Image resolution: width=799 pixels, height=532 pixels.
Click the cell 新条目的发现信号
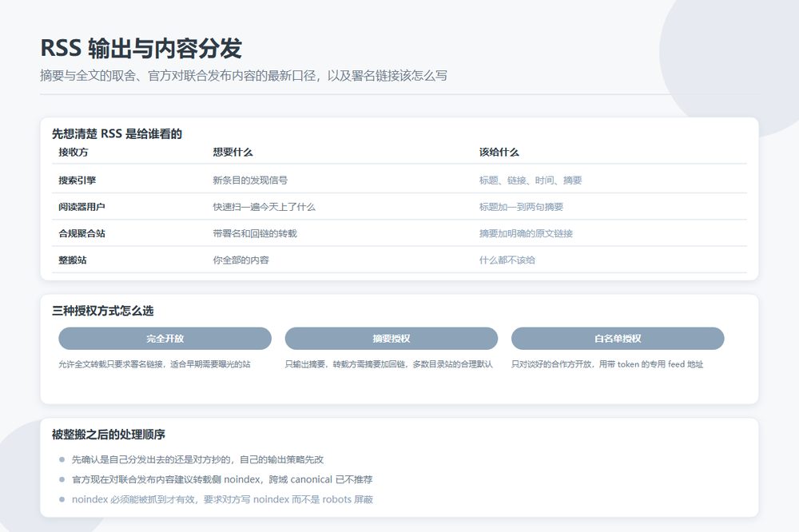(249, 180)
